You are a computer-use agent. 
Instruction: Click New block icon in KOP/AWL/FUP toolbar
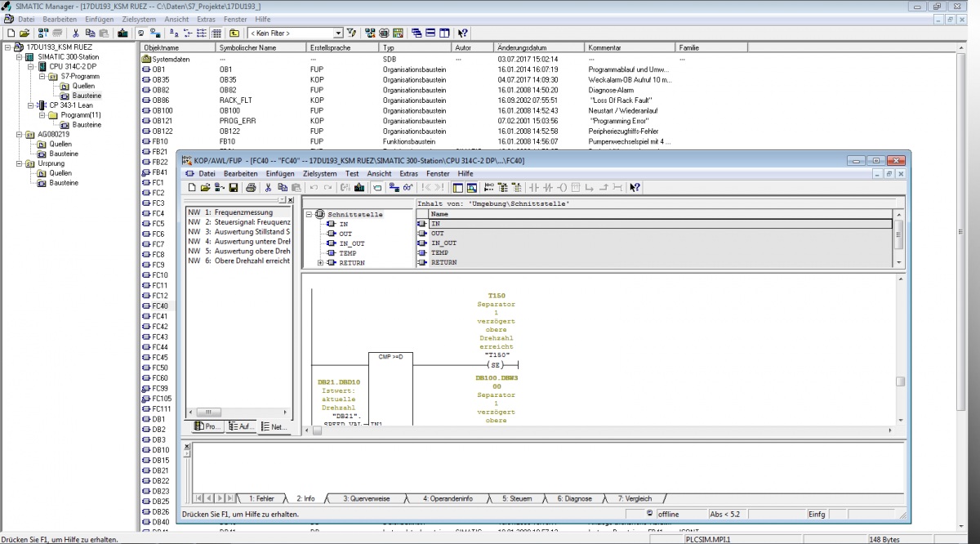point(193,188)
